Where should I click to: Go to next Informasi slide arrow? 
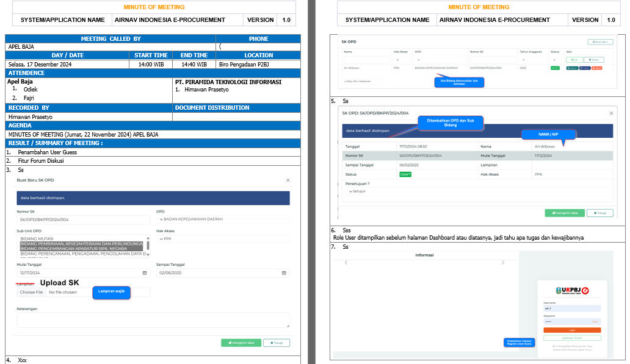coord(502,262)
